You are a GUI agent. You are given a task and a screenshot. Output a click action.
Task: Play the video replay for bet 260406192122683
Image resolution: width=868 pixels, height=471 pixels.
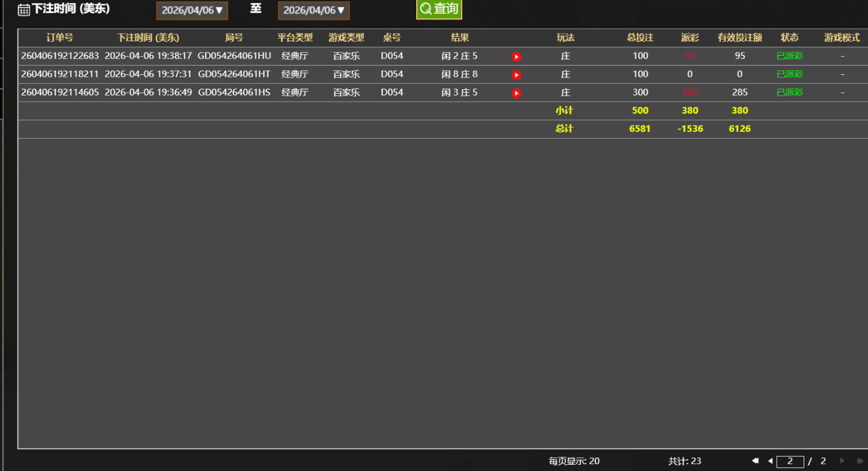tap(516, 56)
